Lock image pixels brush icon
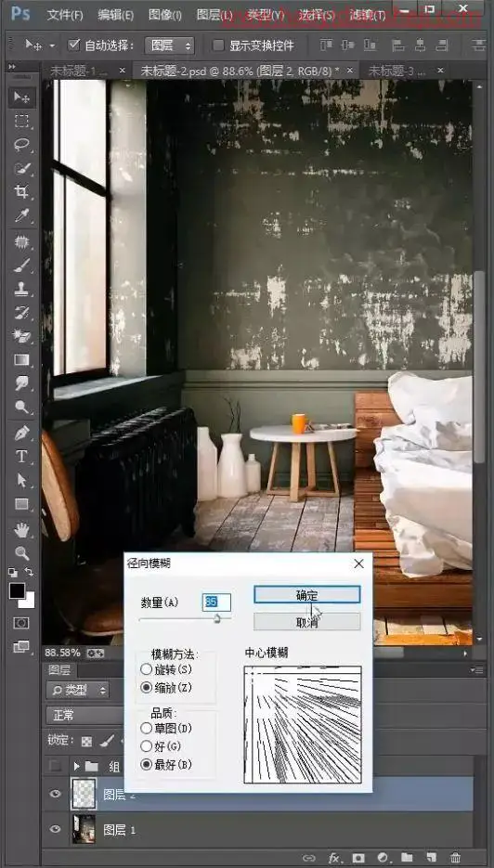Screen dimensions: 494x868 coord(108,741)
